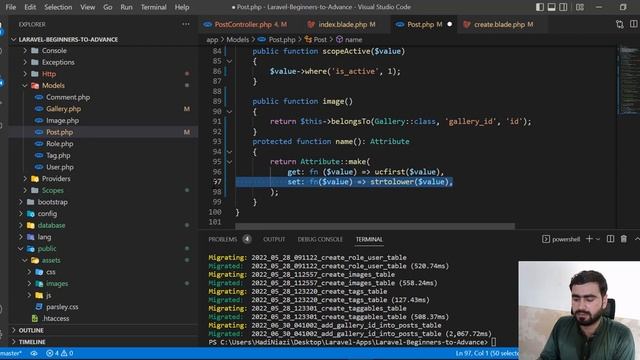The height and width of the screenshot is (360, 640).
Task: Open View menu
Action: [x=87, y=7]
